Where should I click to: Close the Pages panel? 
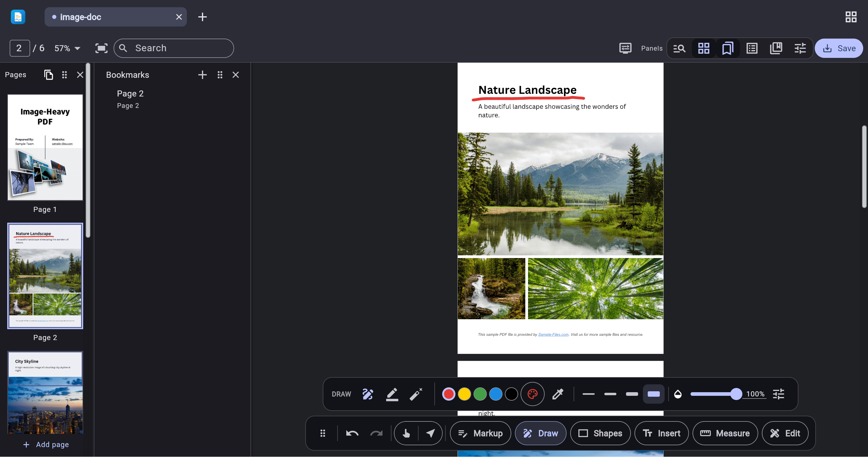pyautogui.click(x=80, y=75)
